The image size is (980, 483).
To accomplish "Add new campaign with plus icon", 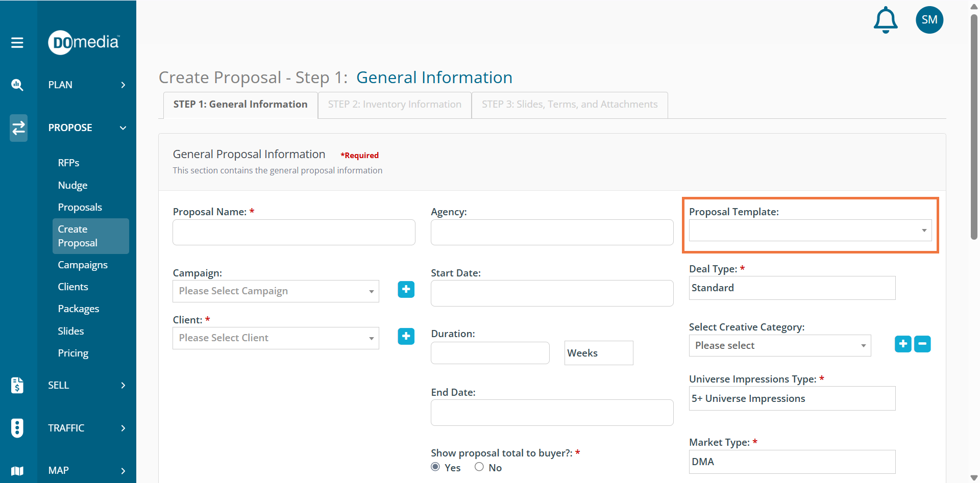I will point(406,290).
